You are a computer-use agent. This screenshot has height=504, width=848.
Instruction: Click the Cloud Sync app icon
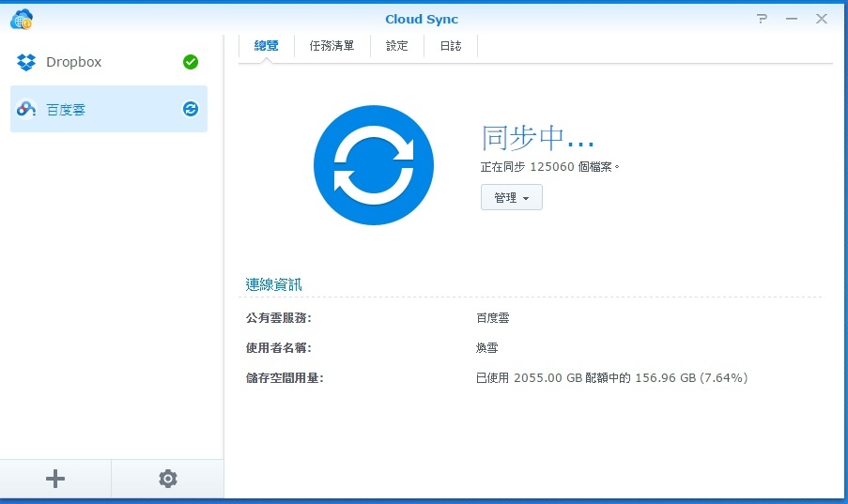(22, 19)
